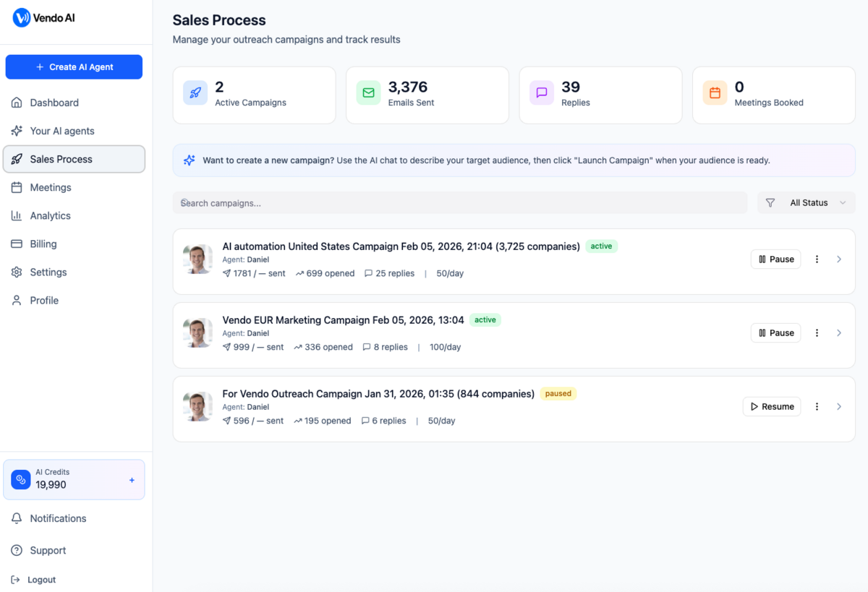Open the three-dot menu on Vendo EUR campaign

(x=817, y=333)
